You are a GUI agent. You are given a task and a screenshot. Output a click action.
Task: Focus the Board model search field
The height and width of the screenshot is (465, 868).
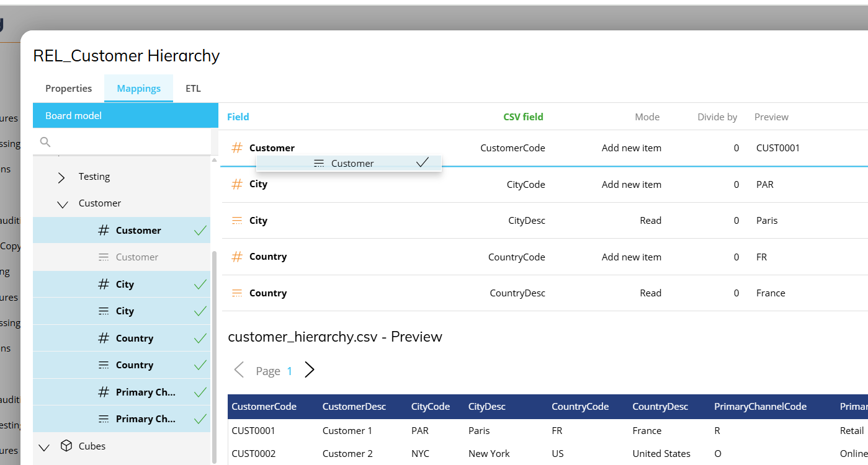pos(122,142)
